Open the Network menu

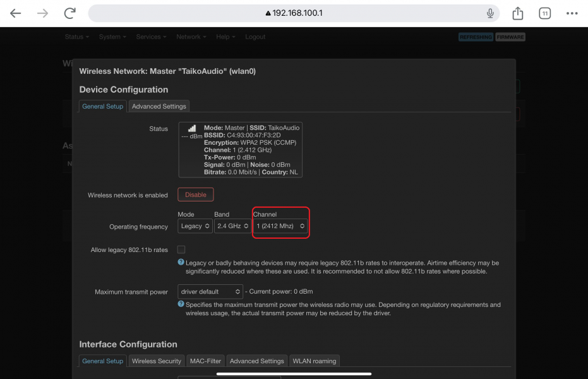point(190,37)
